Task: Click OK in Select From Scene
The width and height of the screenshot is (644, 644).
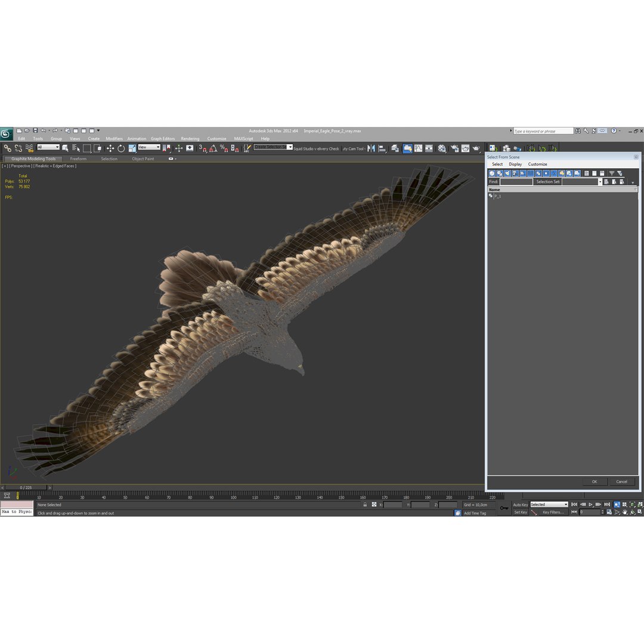Action: coord(595,481)
